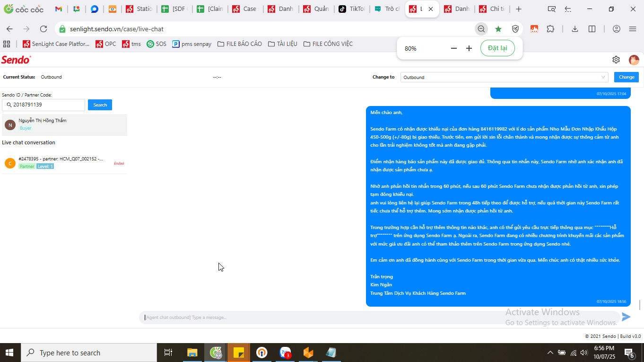Screen dimensions: 644x362
Task: Open the tab search icon in title bar
Action: [x=551, y=9]
